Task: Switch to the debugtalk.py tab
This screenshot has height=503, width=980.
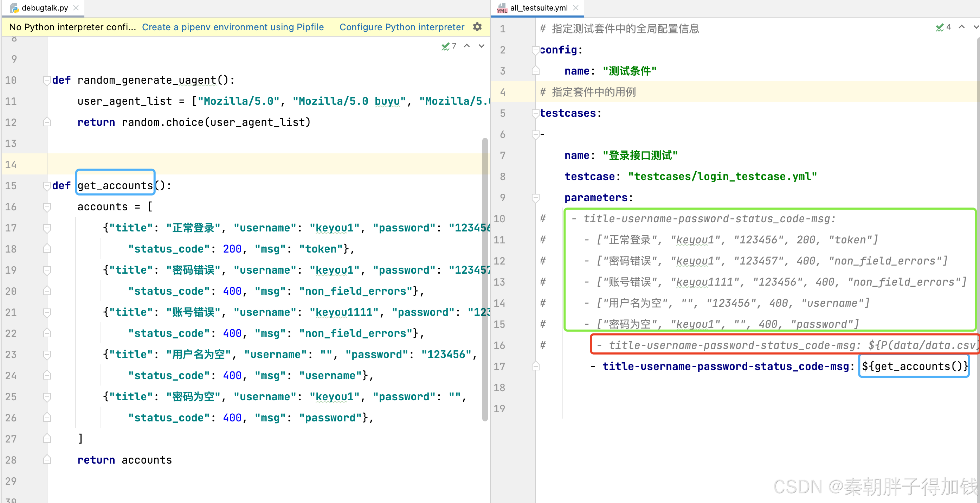Action: tap(45, 8)
